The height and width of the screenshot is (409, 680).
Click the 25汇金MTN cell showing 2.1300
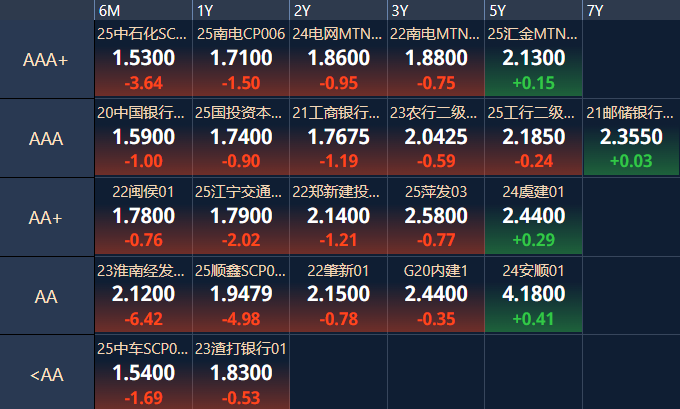pos(533,58)
